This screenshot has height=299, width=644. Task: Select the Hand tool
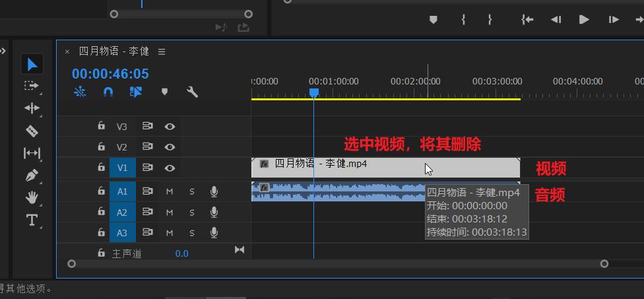point(32,197)
